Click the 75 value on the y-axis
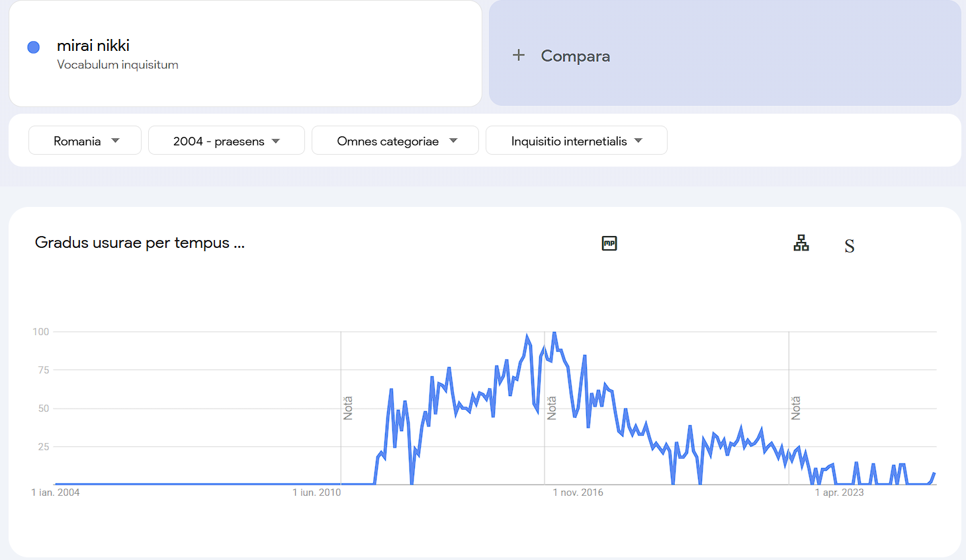Screen dimensions: 966x560 pos(44,370)
